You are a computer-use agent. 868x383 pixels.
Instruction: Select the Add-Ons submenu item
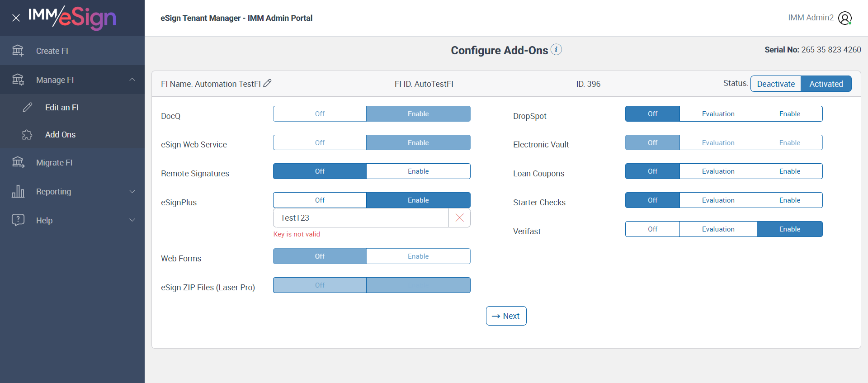tap(60, 135)
